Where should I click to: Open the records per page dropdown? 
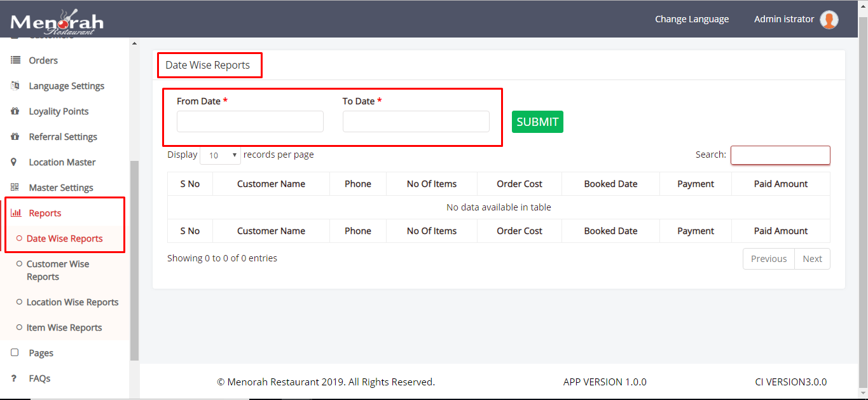point(220,155)
